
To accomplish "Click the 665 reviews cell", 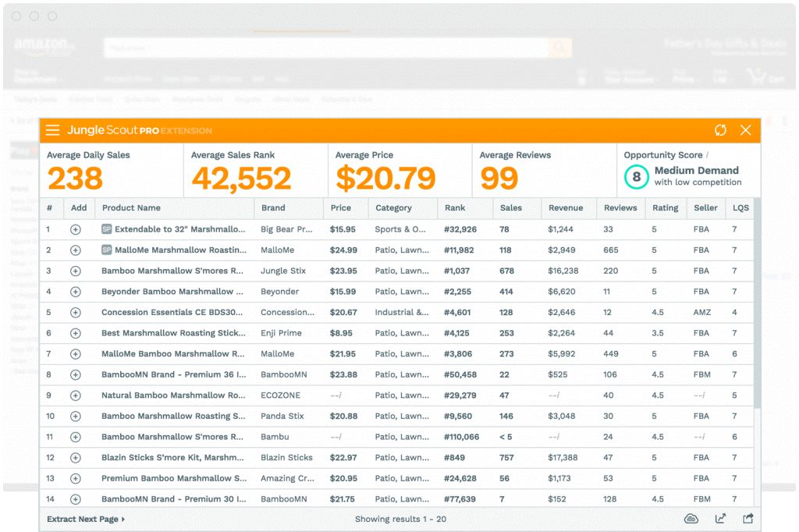I will point(610,250).
